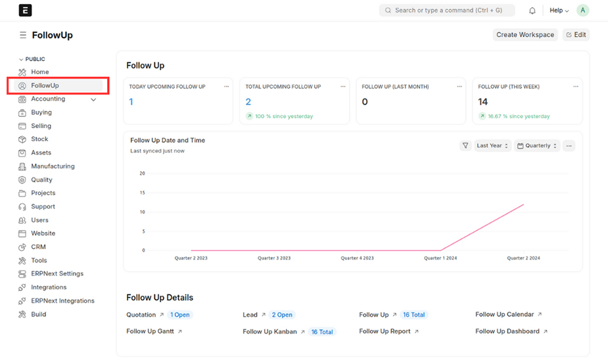Image resolution: width=608 pixels, height=364 pixels.
Task: Expand the Accounting sidebar chevron
Action: tap(93, 100)
